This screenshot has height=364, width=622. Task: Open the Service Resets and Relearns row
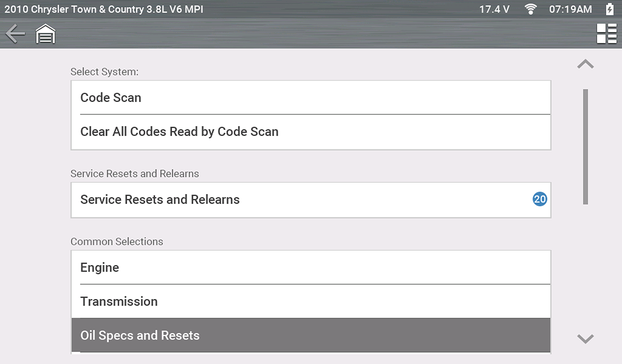pos(299,200)
